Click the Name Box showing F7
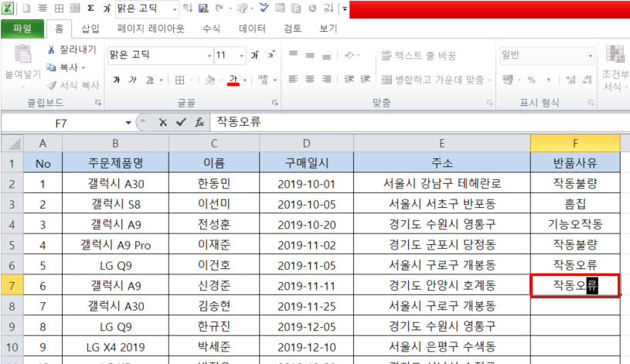The height and width of the screenshot is (364, 630). click(x=61, y=123)
